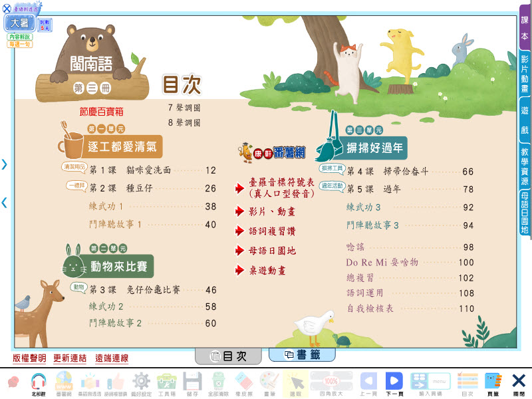Select the 橡皮擦 eraser tool
This screenshot has width=532, height=399.
click(x=244, y=382)
